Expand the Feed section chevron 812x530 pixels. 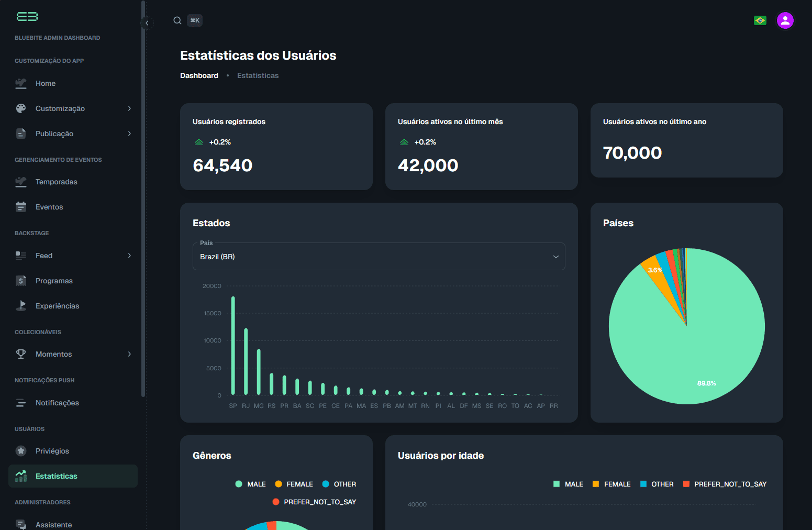(x=129, y=256)
